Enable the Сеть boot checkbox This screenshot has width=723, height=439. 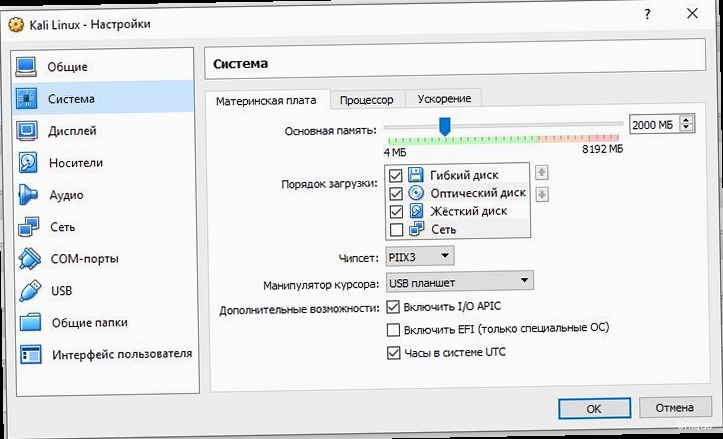click(395, 230)
